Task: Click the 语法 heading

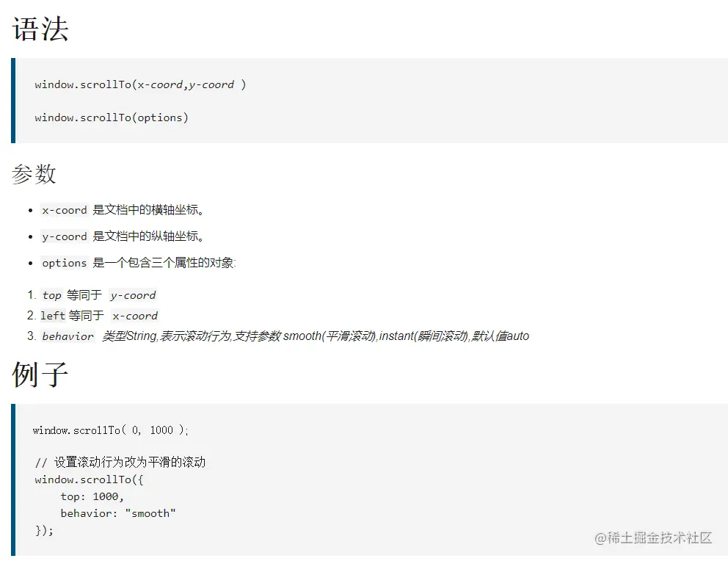Action: [x=40, y=29]
